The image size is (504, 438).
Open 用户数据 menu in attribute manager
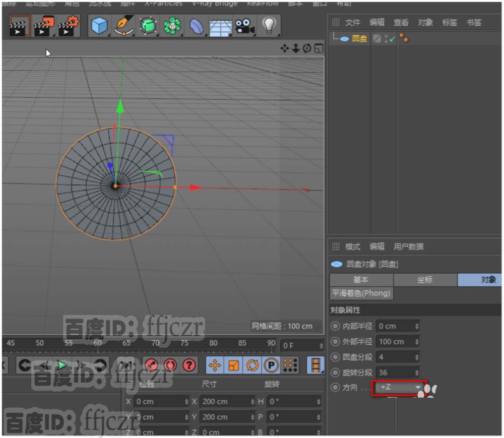coord(409,247)
